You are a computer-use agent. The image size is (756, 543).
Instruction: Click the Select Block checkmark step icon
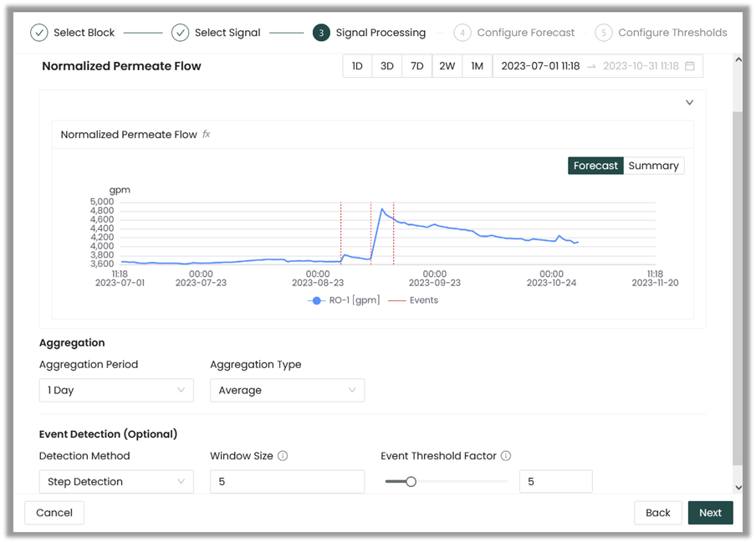[39, 33]
